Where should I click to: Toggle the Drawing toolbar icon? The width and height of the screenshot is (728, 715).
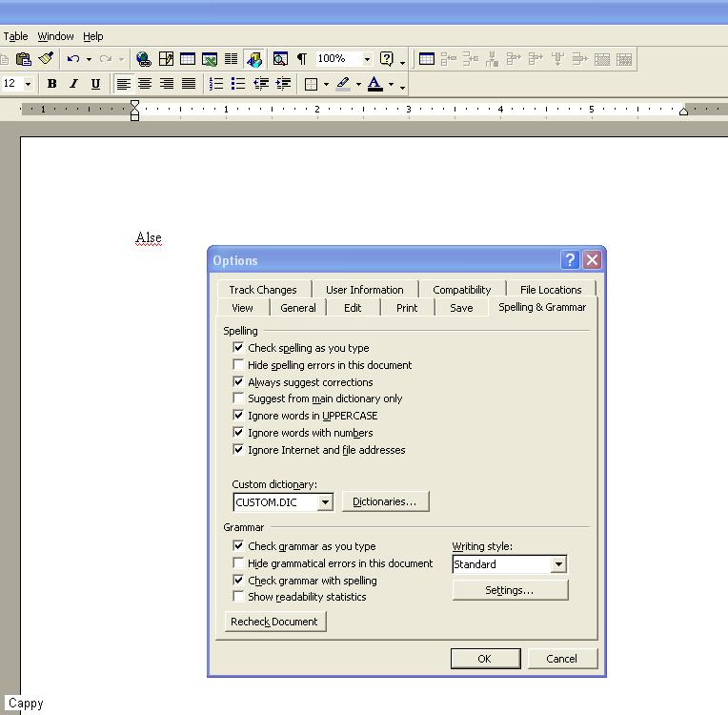pyautogui.click(x=254, y=59)
